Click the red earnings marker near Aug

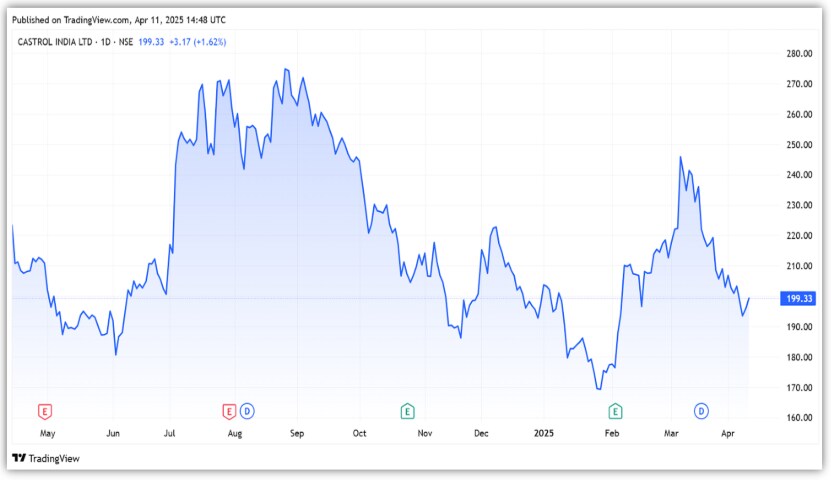(229, 411)
